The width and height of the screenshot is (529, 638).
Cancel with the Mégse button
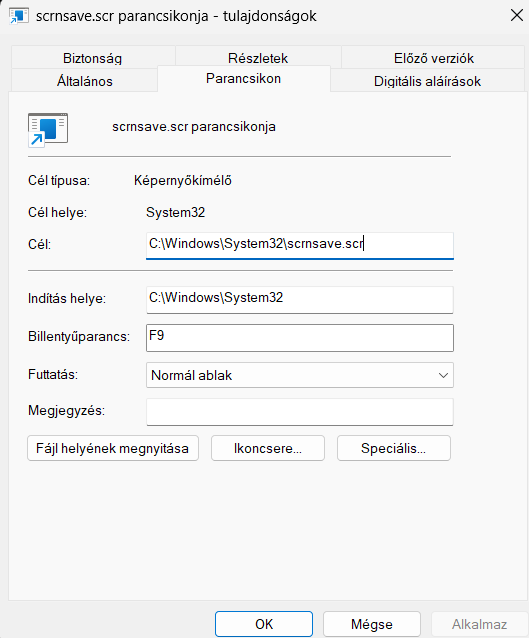click(372, 624)
